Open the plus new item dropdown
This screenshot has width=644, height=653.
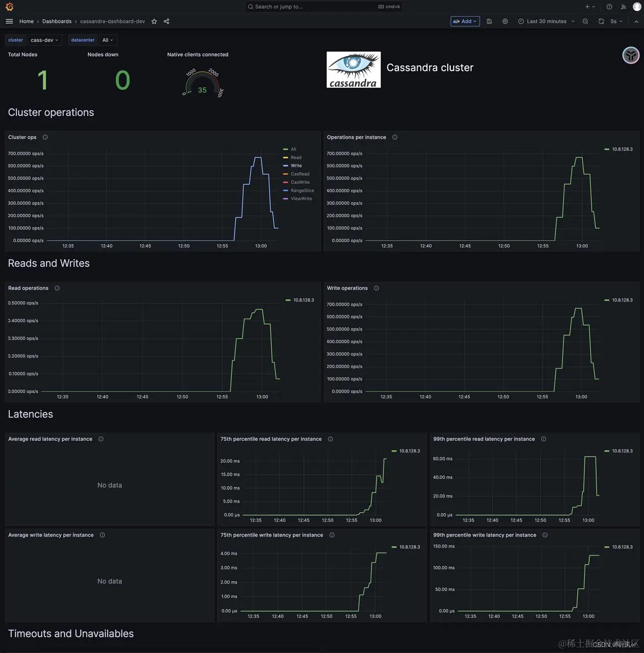(x=589, y=7)
